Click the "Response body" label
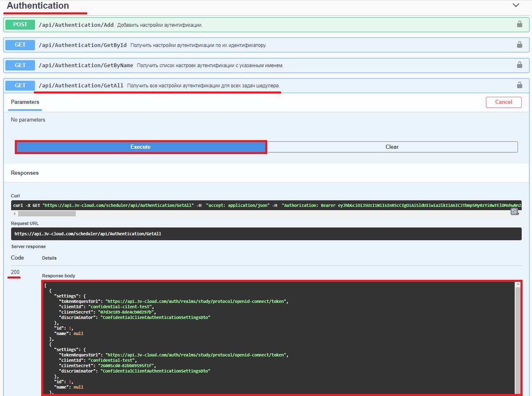Viewport: 532px width, 396px height. 58,276
